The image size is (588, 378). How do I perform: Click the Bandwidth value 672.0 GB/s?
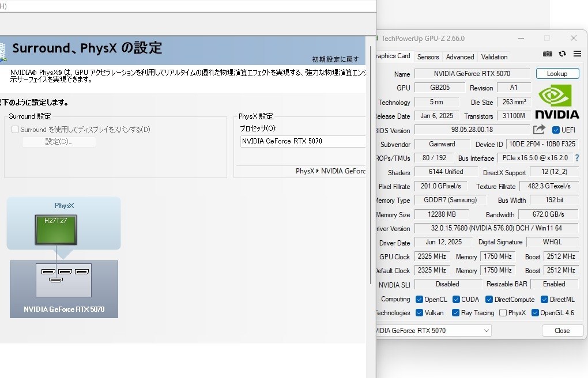(548, 214)
